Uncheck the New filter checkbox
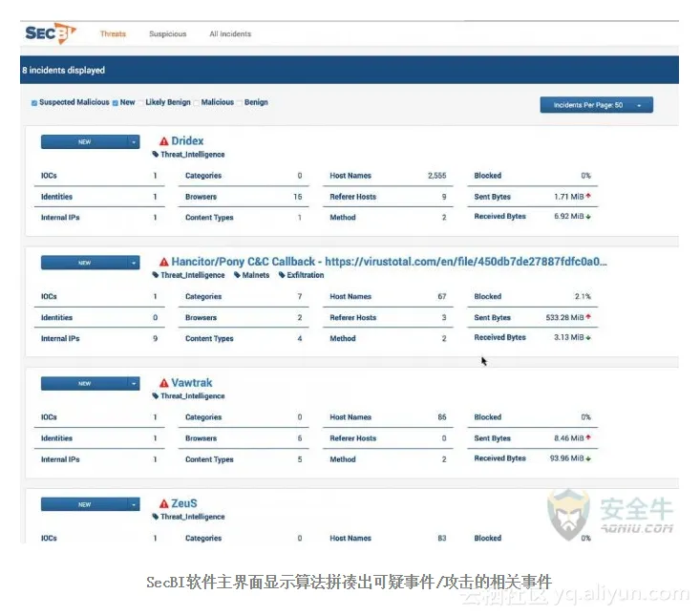This screenshot has width=700, height=616. pos(116,103)
